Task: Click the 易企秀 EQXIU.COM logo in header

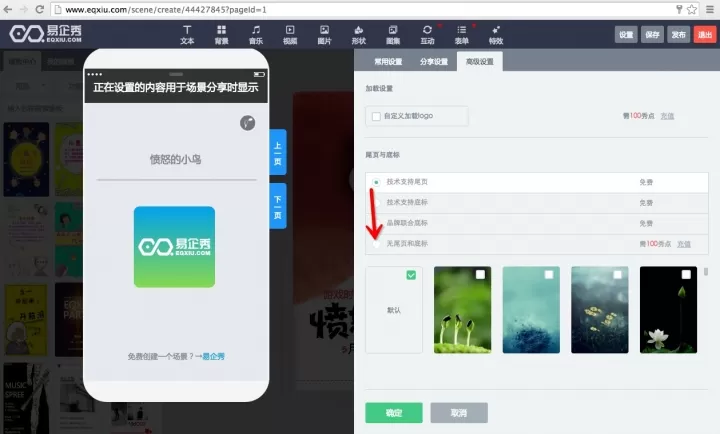Action: pyautogui.click(x=45, y=34)
